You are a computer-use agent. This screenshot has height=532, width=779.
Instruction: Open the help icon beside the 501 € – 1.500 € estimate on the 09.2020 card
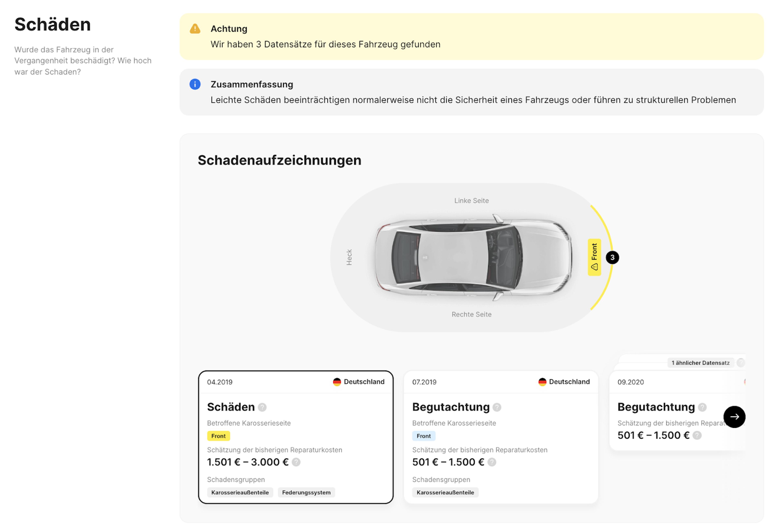pyautogui.click(x=697, y=435)
